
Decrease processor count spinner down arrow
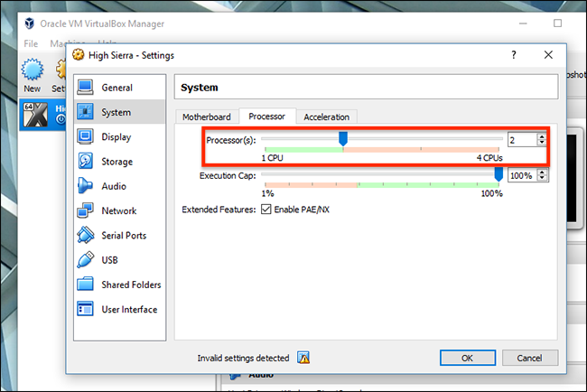pyautogui.click(x=542, y=143)
